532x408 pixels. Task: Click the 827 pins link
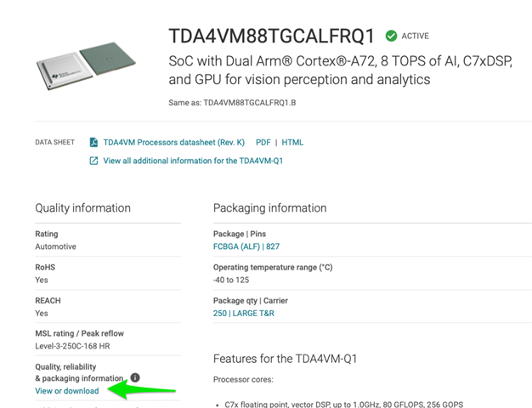[x=272, y=246]
